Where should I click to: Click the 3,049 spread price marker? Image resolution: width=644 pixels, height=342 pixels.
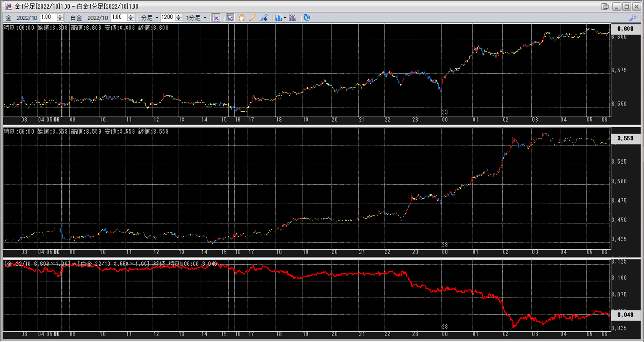(x=625, y=314)
